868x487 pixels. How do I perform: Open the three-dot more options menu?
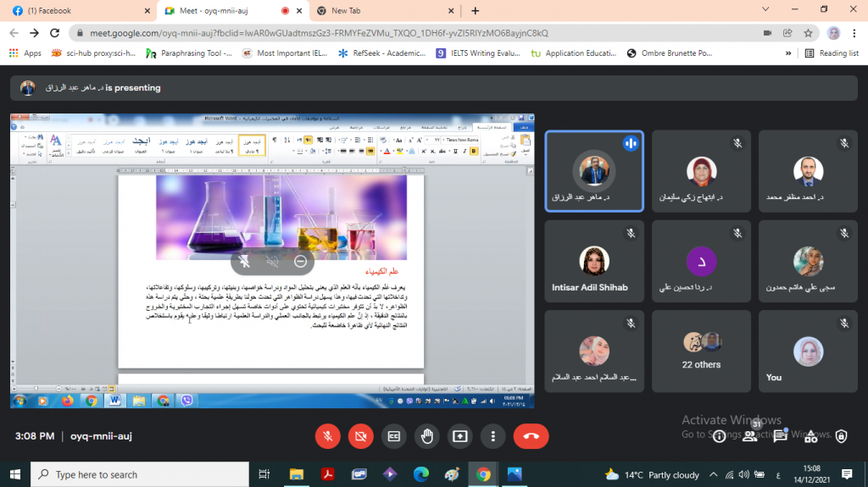click(x=492, y=436)
